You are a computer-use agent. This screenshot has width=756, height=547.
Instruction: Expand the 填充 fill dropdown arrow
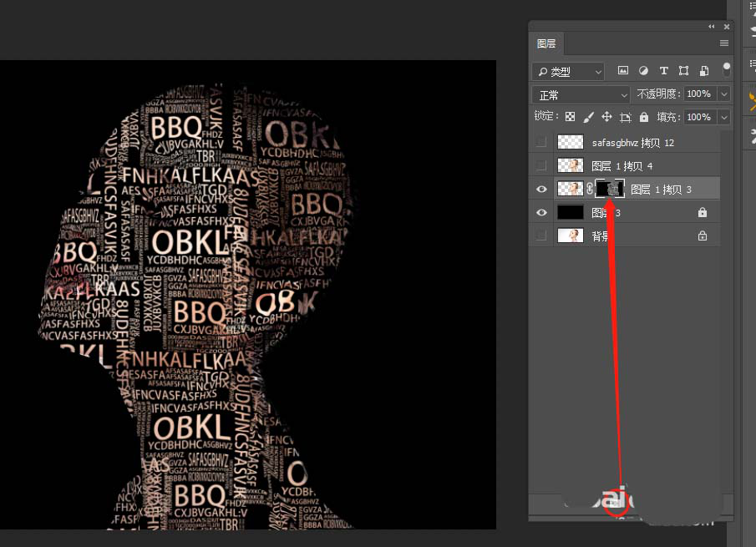723,118
